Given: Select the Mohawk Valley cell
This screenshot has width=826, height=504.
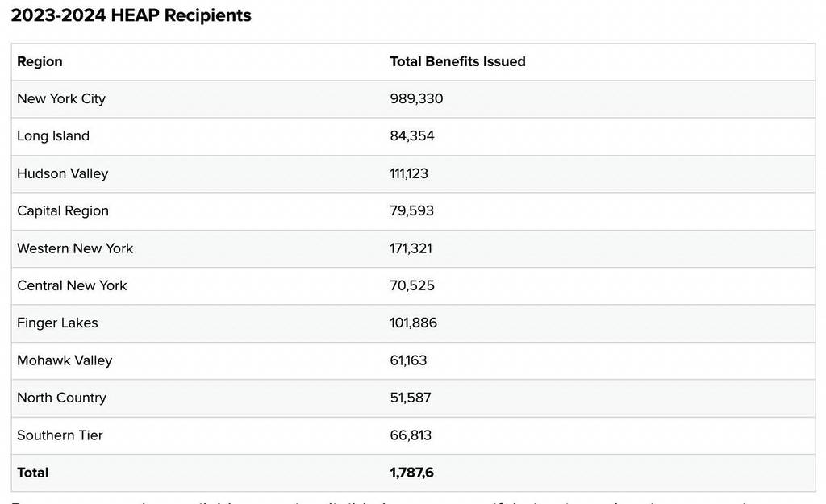Looking at the screenshot, I should pos(65,360).
